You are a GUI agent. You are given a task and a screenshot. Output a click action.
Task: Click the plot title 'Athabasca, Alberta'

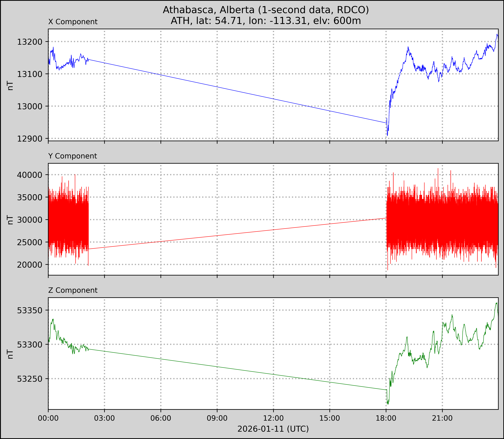pyautogui.click(x=266, y=10)
